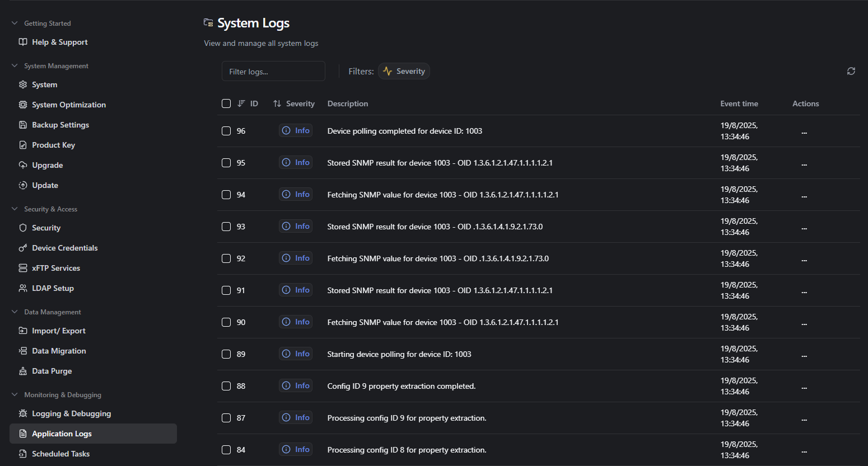Collapse the Getting Started section

(x=15, y=23)
